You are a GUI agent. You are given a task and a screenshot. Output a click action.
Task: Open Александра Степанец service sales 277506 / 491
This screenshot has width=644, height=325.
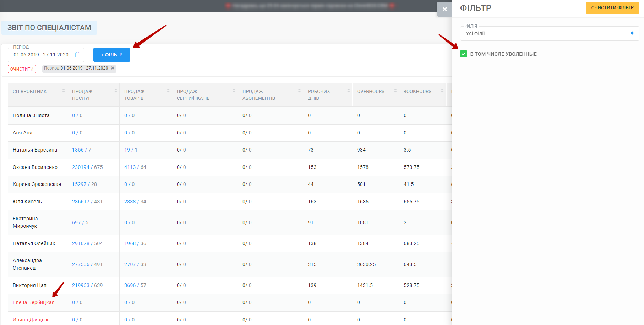pyautogui.click(x=87, y=264)
